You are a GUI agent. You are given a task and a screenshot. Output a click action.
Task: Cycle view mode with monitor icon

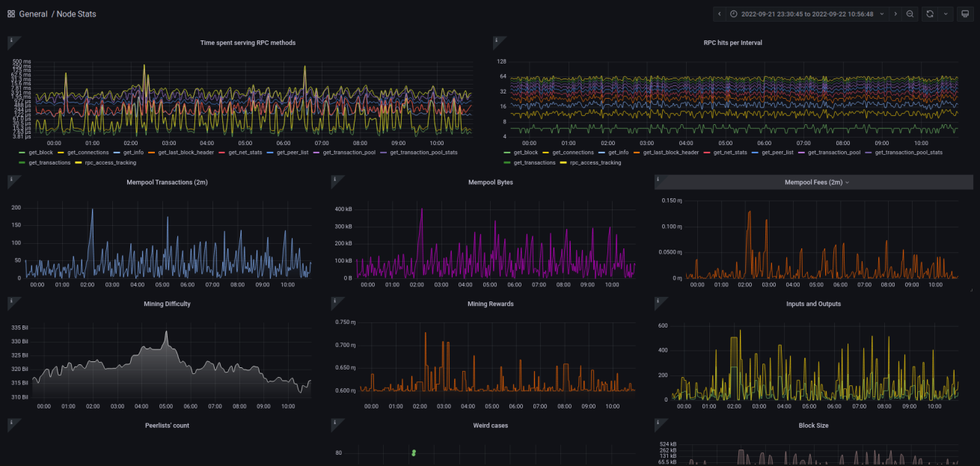pyautogui.click(x=964, y=14)
